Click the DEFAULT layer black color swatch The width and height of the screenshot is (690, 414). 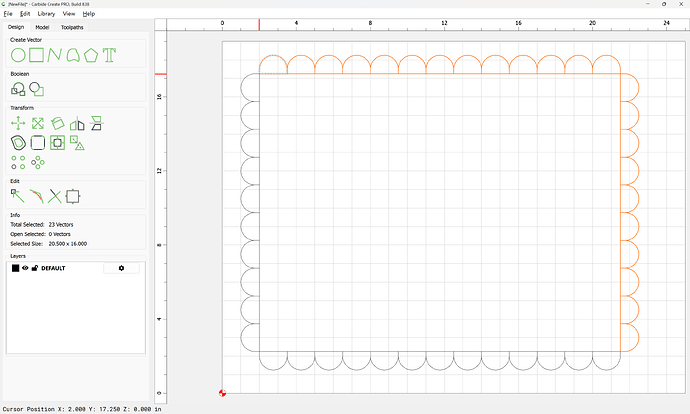click(15, 268)
